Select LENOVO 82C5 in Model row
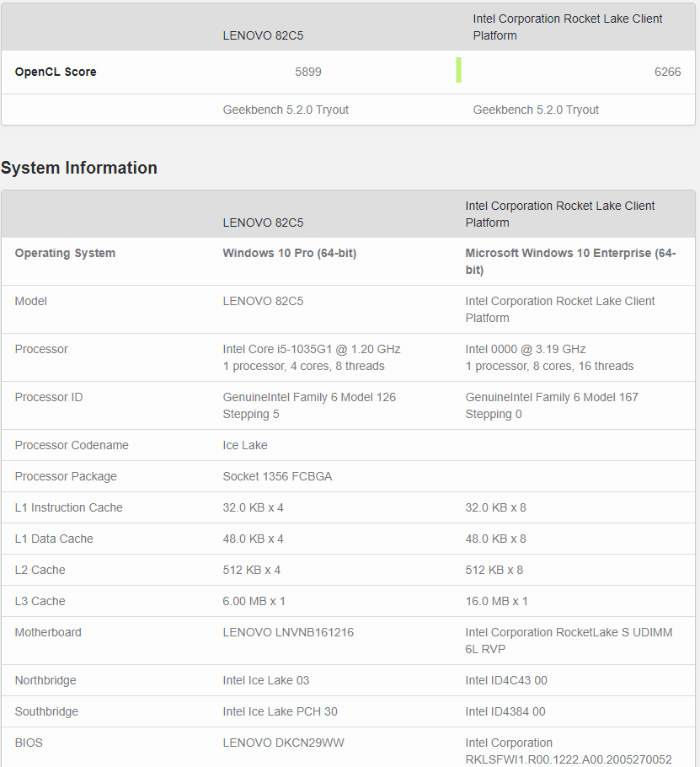Screen dimensions: 700x767 (x=263, y=302)
